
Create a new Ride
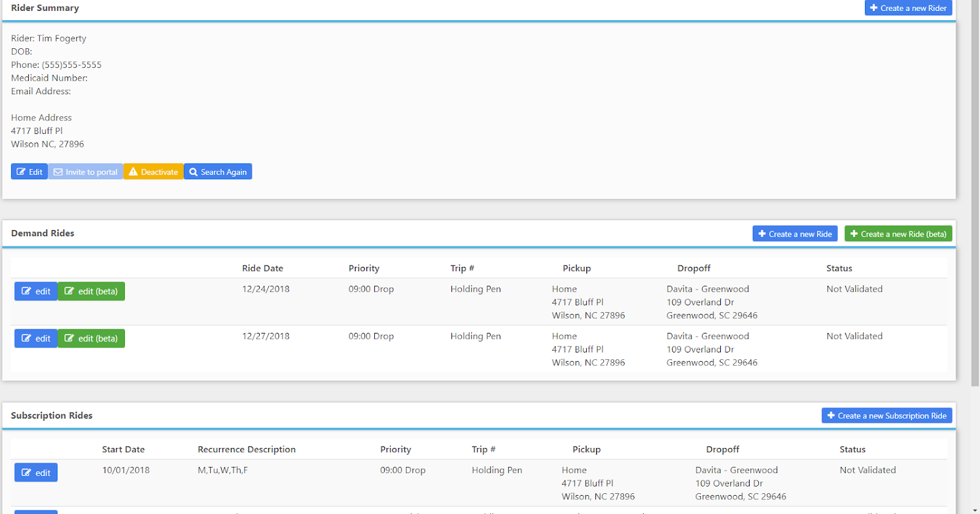click(x=795, y=234)
